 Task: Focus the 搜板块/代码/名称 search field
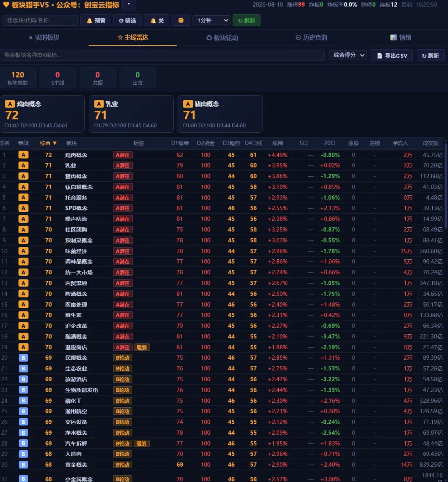pyautogui.click(x=40, y=20)
